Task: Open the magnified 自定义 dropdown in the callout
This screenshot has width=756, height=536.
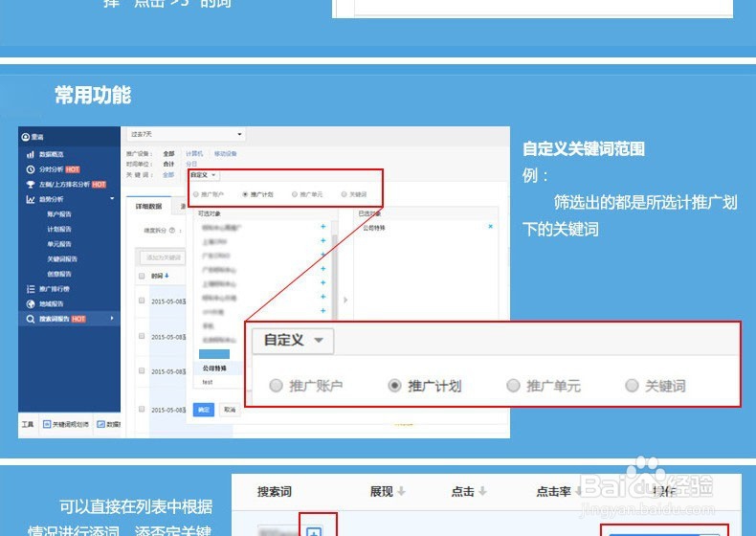Action: pyautogui.click(x=293, y=340)
